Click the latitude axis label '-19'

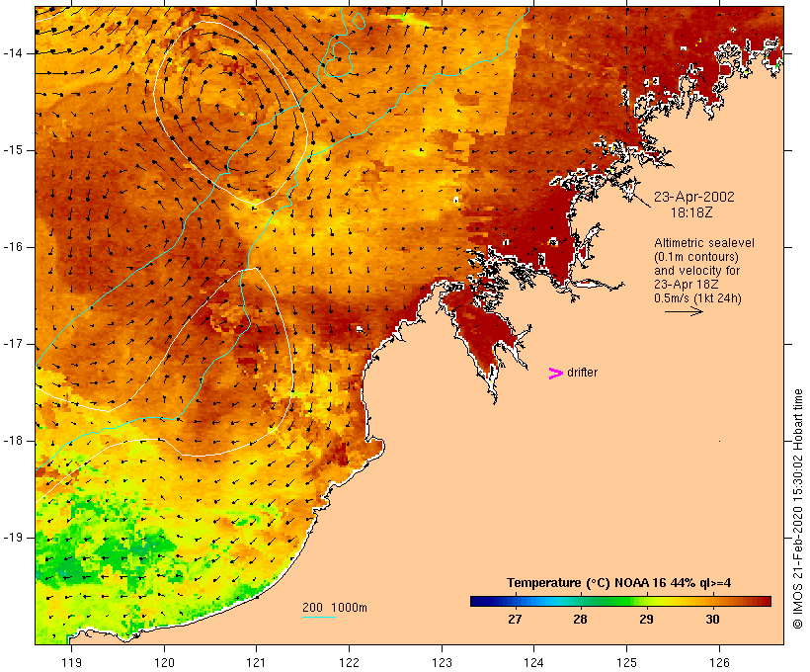pos(13,537)
